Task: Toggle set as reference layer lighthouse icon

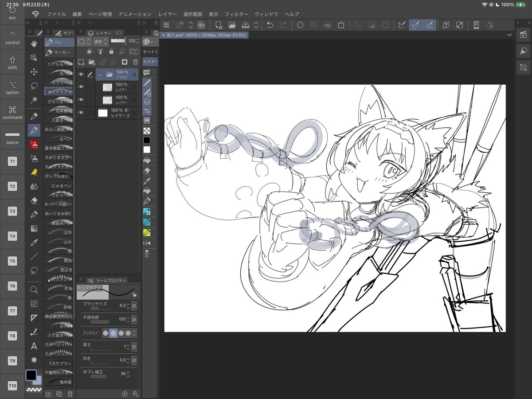Action: tap(100, 51)
